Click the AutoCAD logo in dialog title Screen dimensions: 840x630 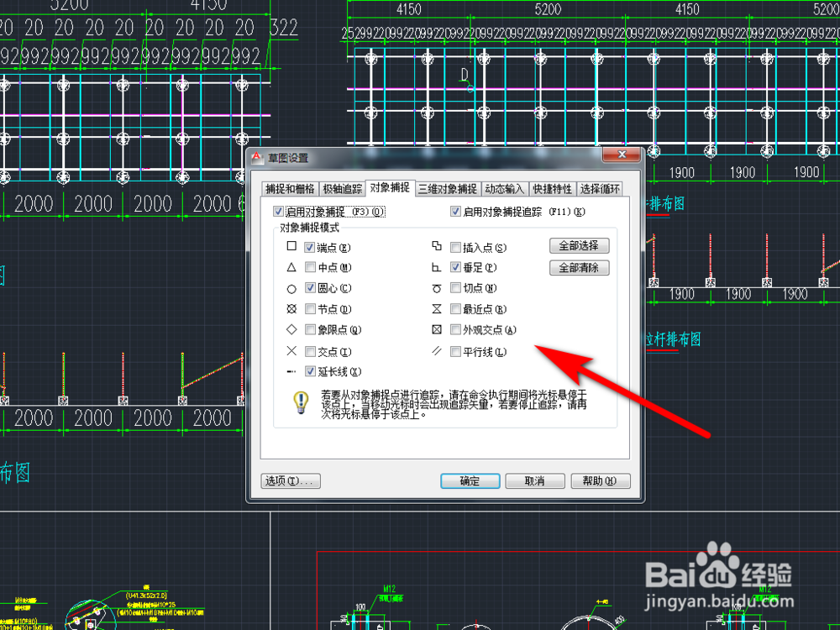[x=257, y=158]
